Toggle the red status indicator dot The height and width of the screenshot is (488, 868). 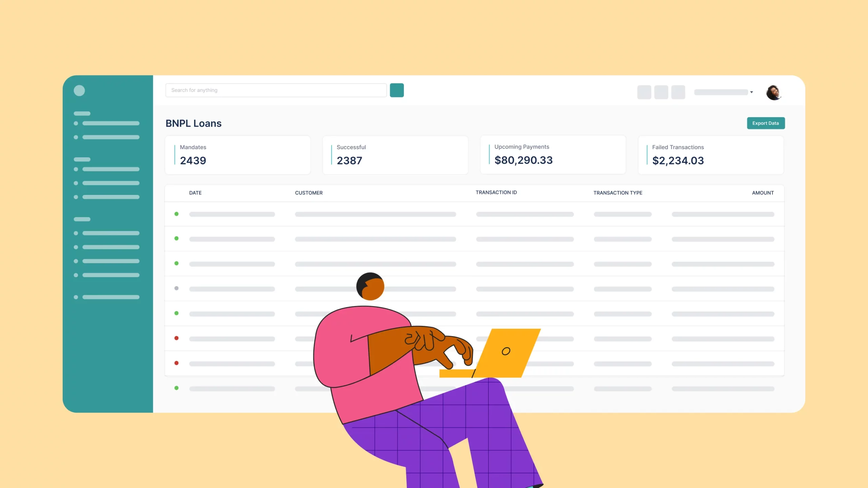[176, 339]
